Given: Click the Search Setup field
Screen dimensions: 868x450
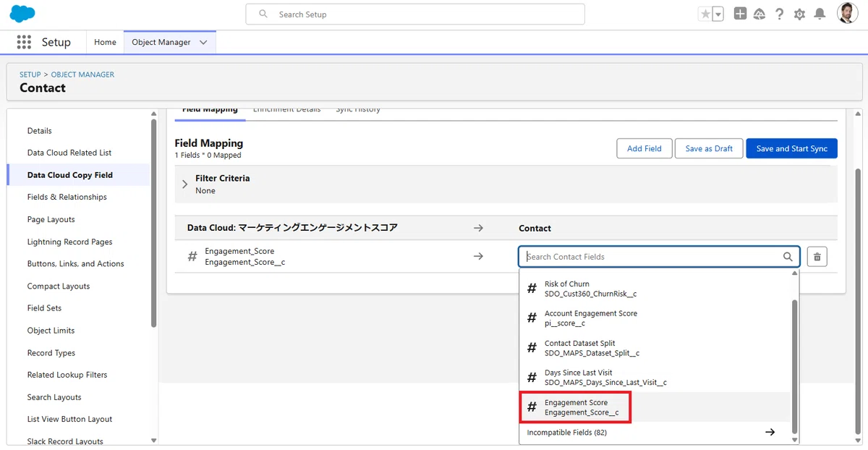Looking at the screenshot, I should click(x=415, y=14).
